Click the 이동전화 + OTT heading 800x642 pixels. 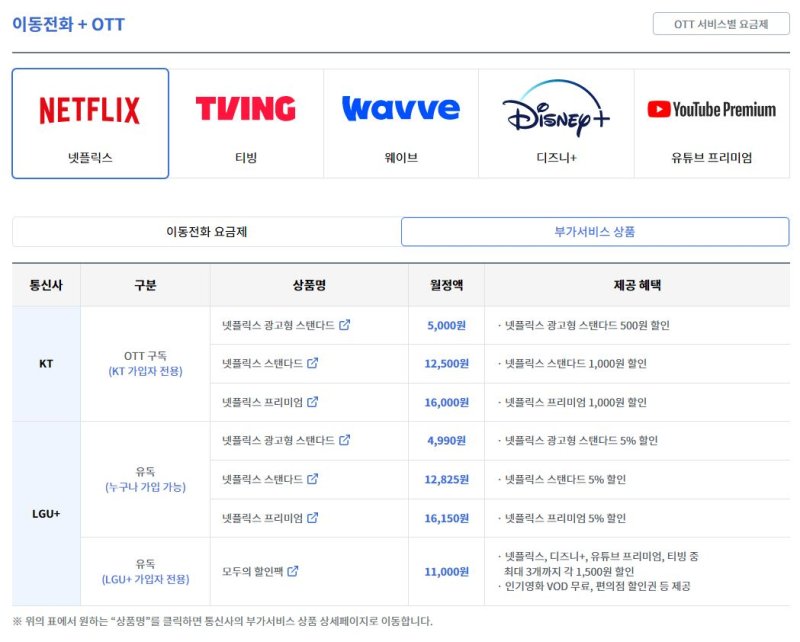69,24
